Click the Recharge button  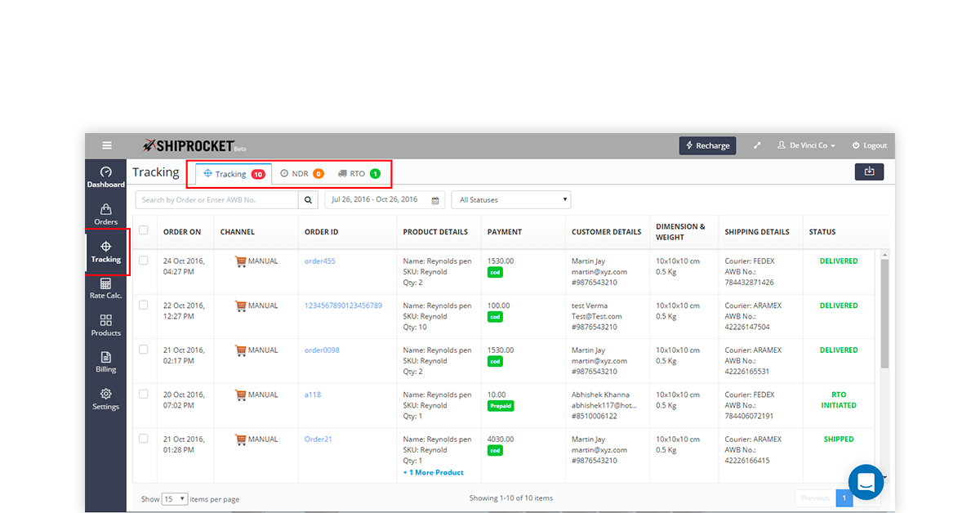pyautogui.click(x=707, y=145)
